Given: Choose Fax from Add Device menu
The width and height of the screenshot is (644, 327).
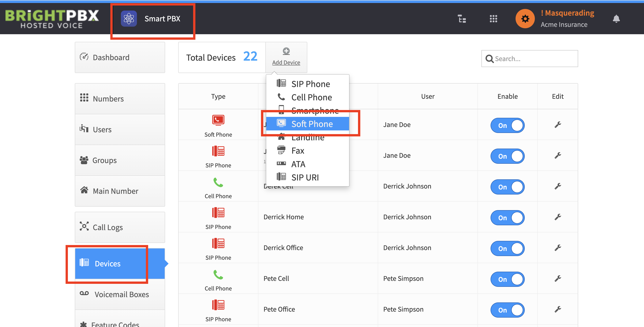Looking at the screenshot, I should (308, 150).
